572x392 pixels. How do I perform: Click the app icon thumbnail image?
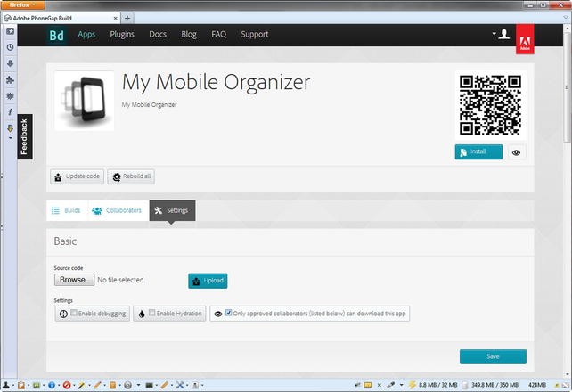point(85,101)
